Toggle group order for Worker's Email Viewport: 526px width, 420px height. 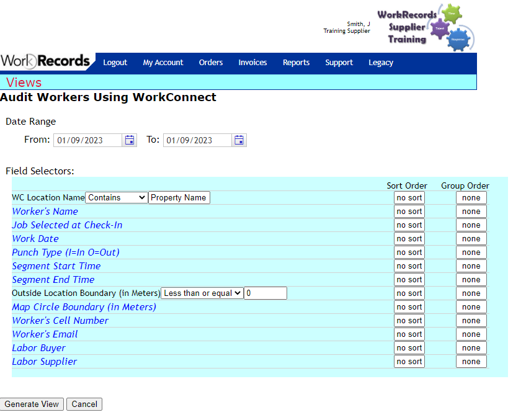[471, 334]
